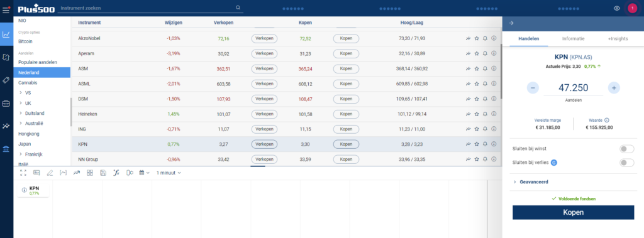Open the open-positions arrows icon in left rail
The height and width of the screenshot is (238, 644).
pos(6,57)
